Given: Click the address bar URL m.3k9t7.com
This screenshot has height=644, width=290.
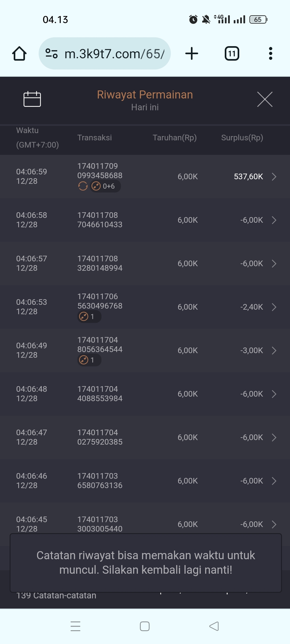Looking at the screenshot, I should point(114,54).
